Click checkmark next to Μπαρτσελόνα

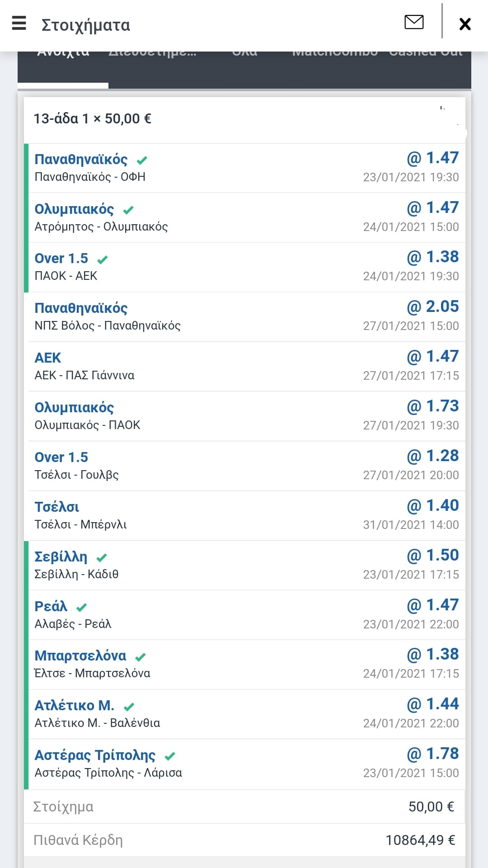(x=141, y=656)
